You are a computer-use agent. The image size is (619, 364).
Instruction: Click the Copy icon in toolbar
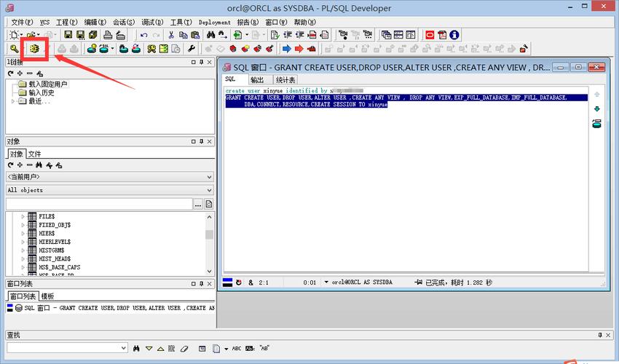point(184,35)
